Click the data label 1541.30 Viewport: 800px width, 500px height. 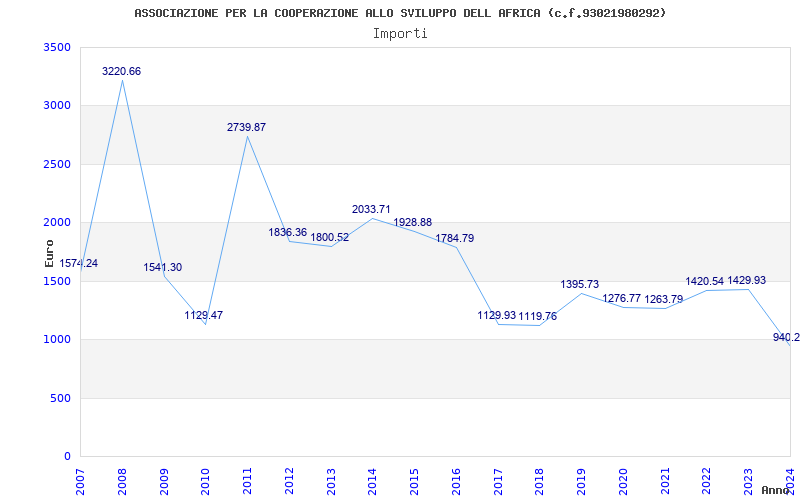163,267
